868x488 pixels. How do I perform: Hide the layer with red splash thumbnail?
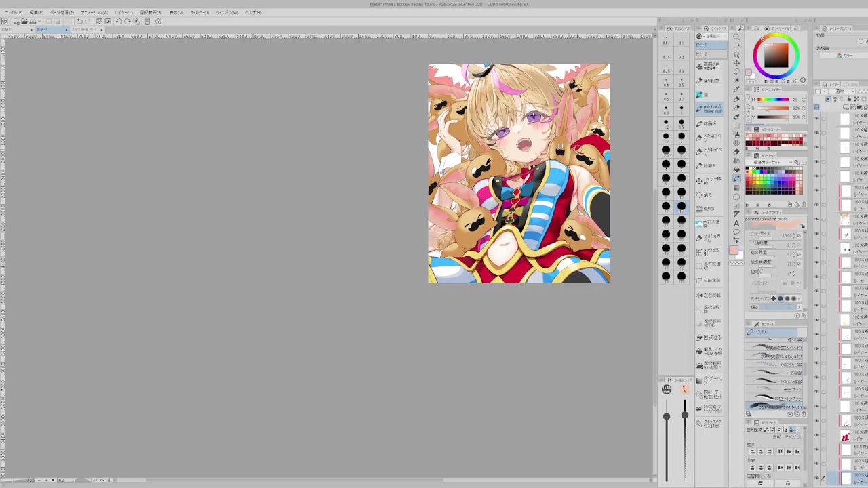[816, 436]
